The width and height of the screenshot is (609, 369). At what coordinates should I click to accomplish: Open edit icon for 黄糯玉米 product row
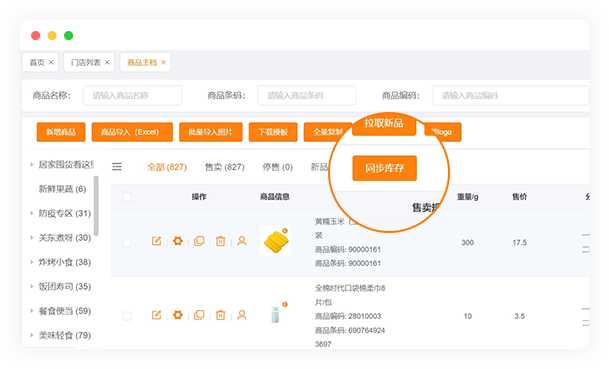157,241
